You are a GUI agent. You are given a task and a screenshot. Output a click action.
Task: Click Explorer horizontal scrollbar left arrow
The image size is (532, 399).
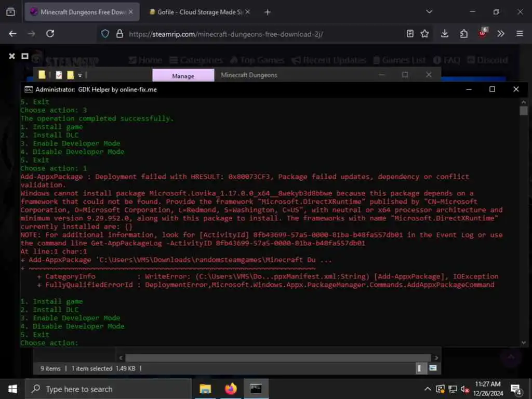tap(121, 357)
